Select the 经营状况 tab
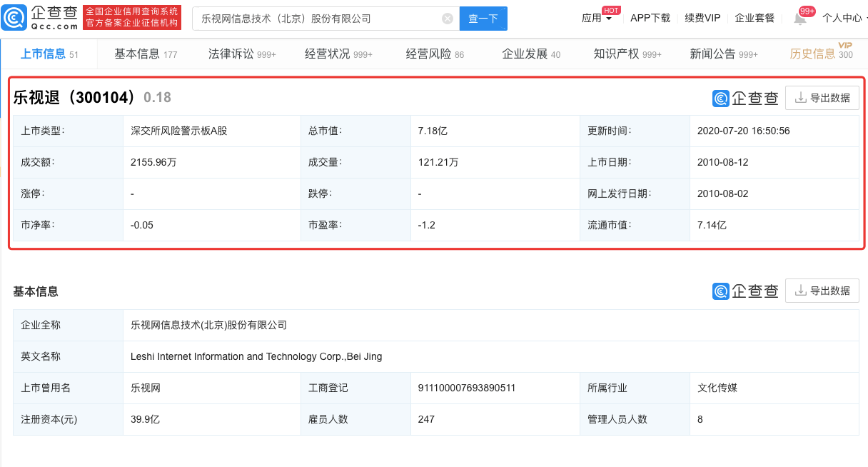 (x=338, y=54)
